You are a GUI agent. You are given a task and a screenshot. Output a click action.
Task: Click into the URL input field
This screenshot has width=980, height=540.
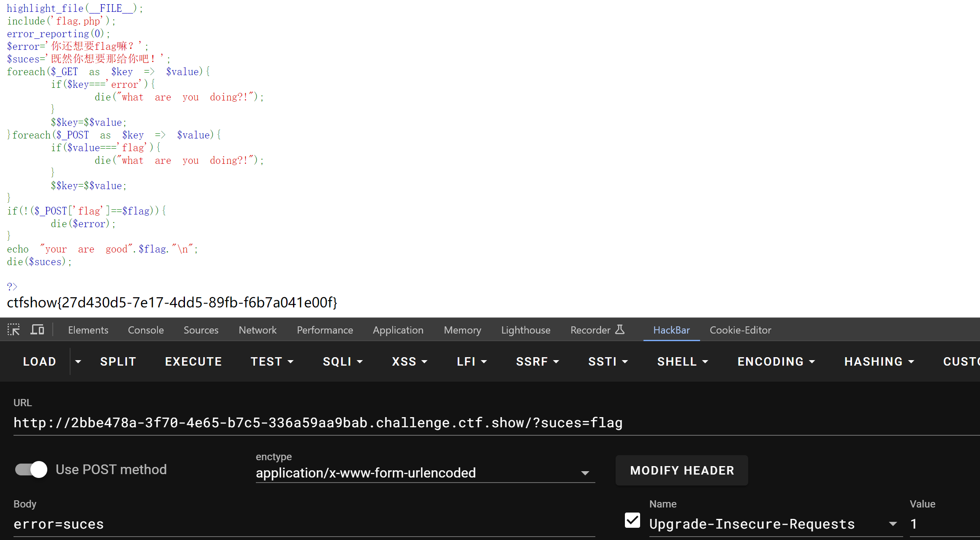[x=497, y=423]
